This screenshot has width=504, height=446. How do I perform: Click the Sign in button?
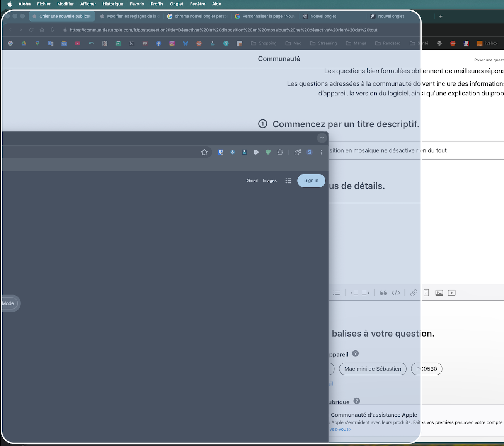(x=311, y=180)
